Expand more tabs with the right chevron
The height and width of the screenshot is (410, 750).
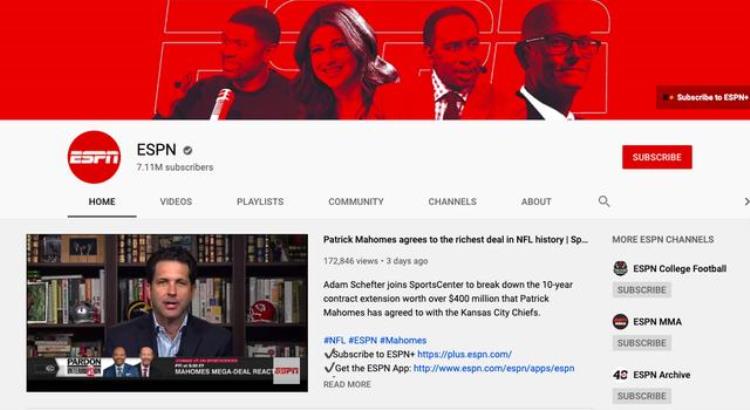746,201
